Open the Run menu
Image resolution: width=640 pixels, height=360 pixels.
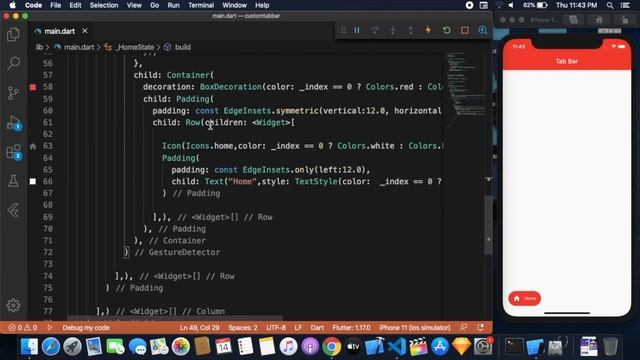[173, 5]
